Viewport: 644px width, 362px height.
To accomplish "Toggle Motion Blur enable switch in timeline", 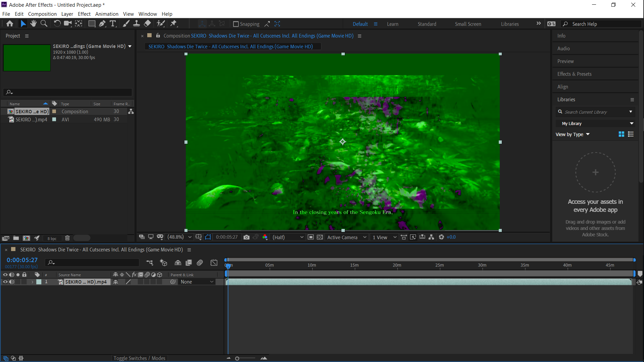I will point(200,263).
